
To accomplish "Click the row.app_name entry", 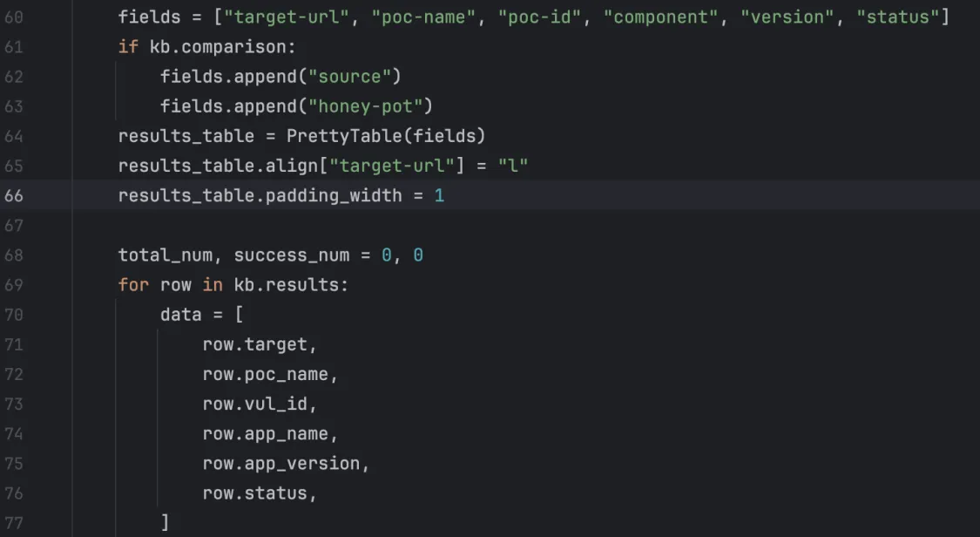I will coord(266,433).
